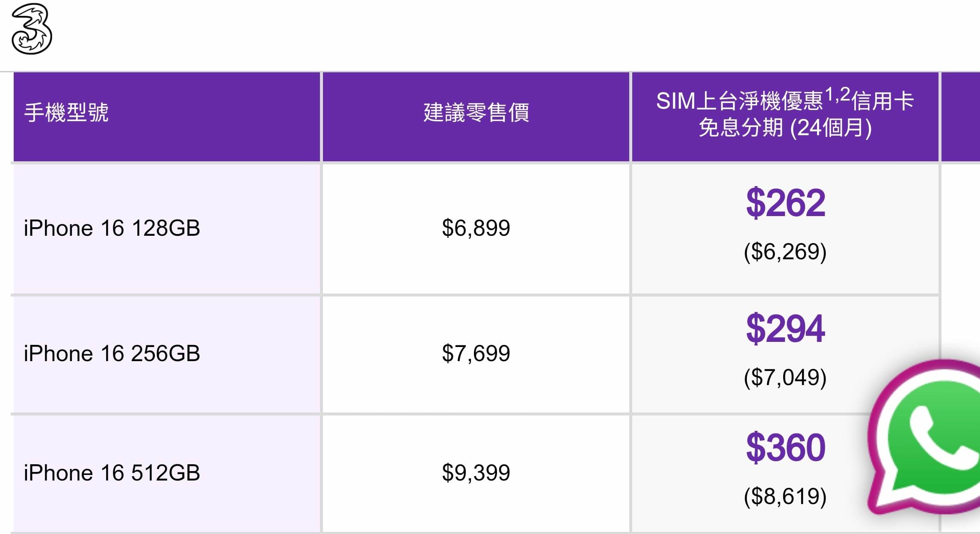Tap the 3 brand logo

pos(32,29)
